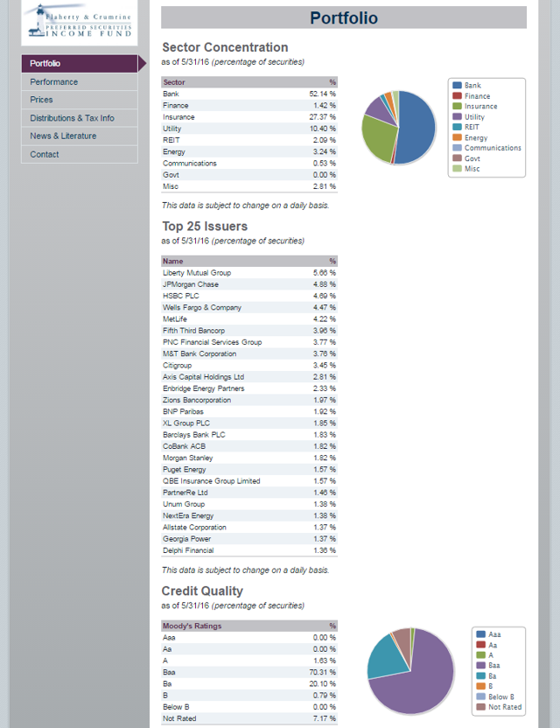Click the Finance legend color swatch
The height and width of the screenshot is (728, 560).
click(457, 95)
